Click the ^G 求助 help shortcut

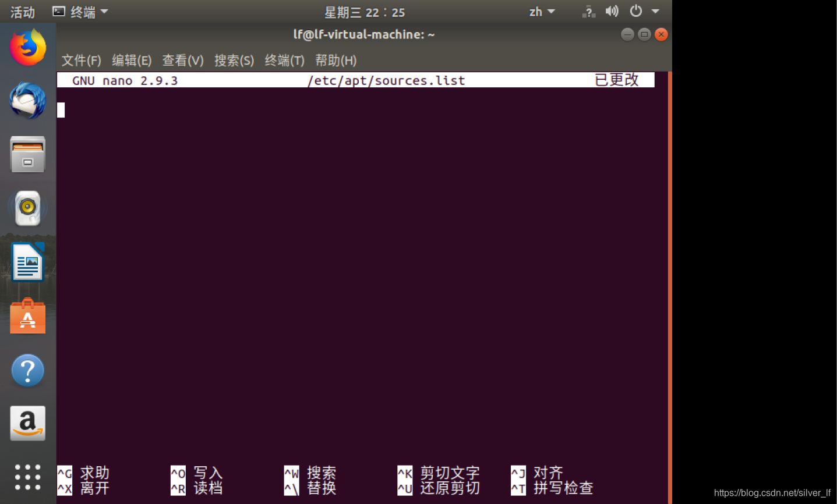pos(83,473)
